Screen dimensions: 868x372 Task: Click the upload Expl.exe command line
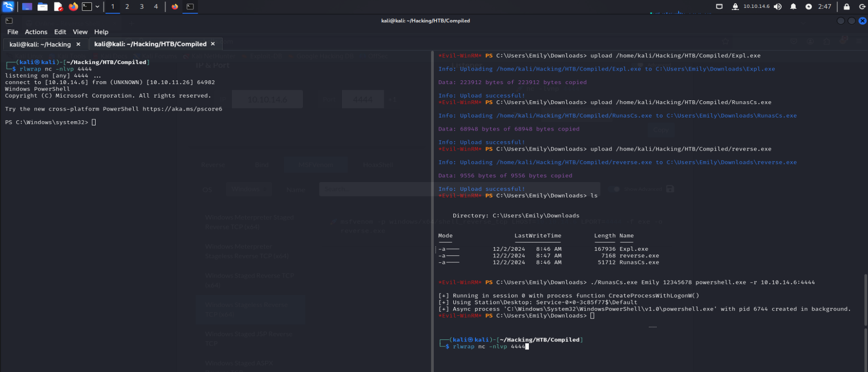[x=599, y=55]
